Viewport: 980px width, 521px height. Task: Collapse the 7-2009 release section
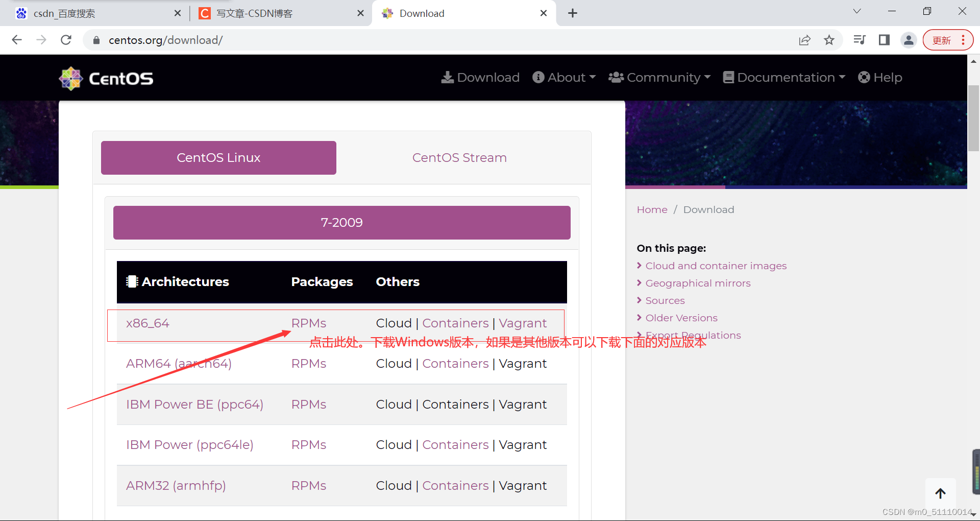click(342, 223)
